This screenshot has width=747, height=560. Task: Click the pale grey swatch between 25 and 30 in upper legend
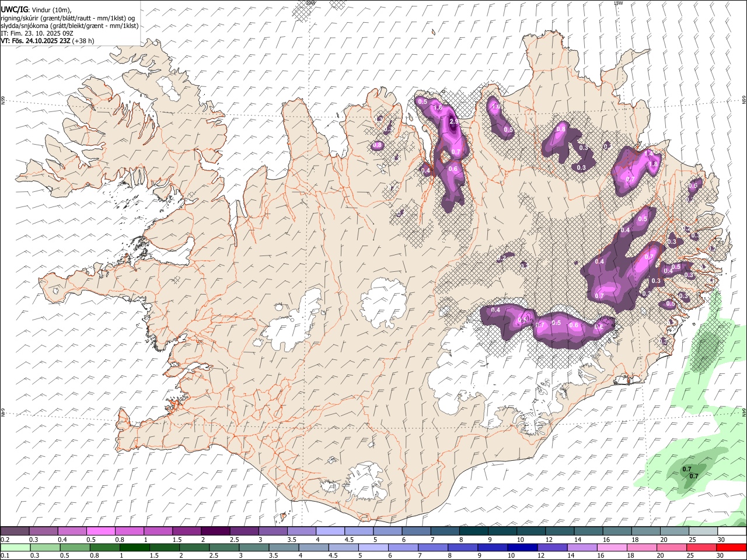703,531
